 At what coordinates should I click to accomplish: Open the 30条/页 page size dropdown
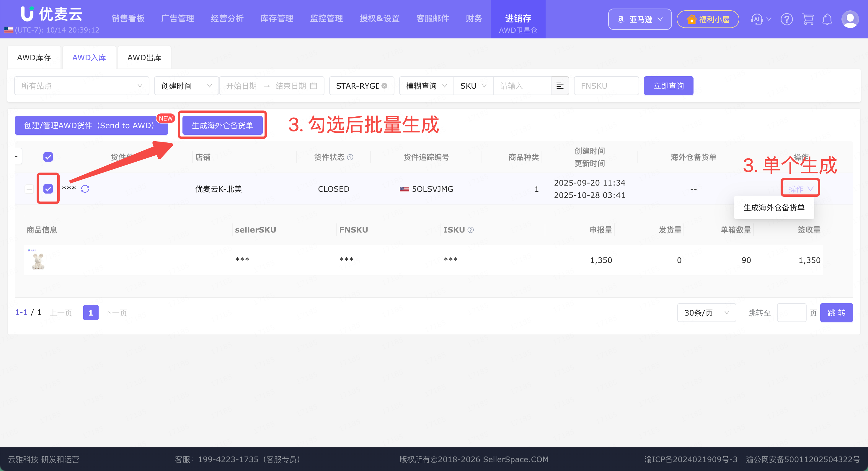pyautogui.click(x=707, y=313)
